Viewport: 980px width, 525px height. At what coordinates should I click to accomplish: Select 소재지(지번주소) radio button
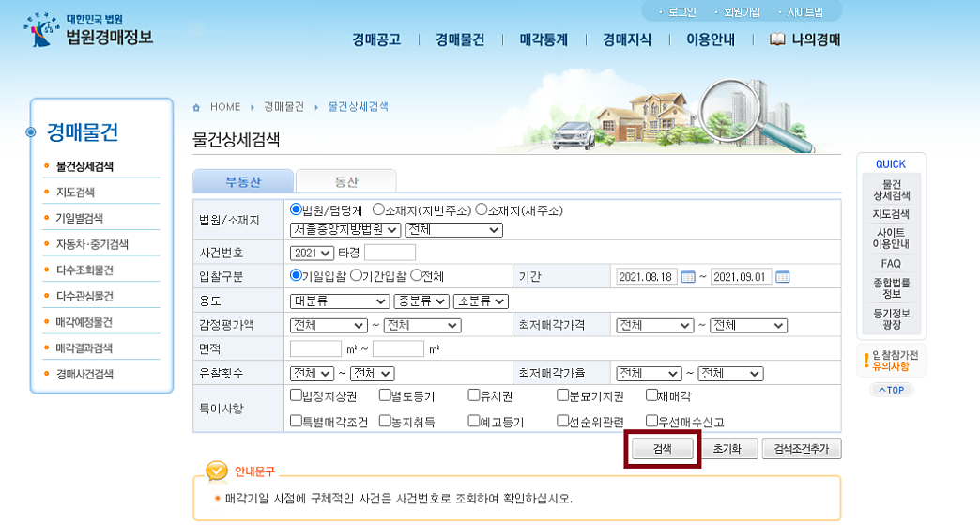tap(378, 209)
